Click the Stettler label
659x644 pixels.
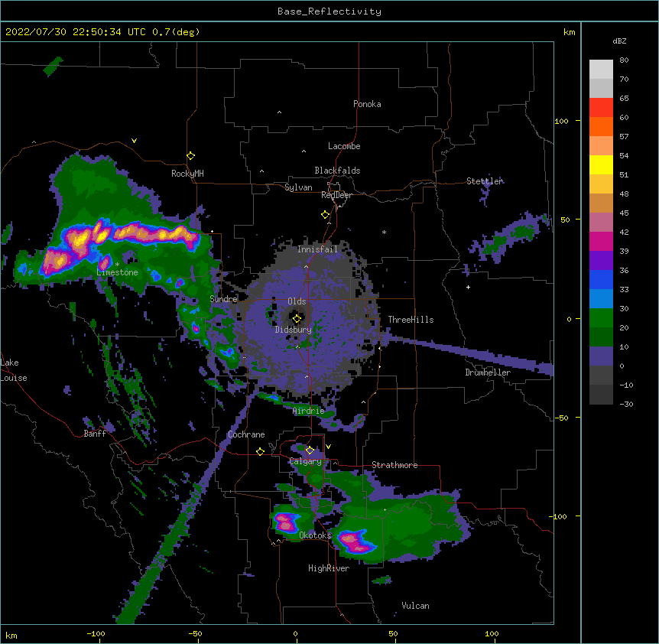[484, 181]
